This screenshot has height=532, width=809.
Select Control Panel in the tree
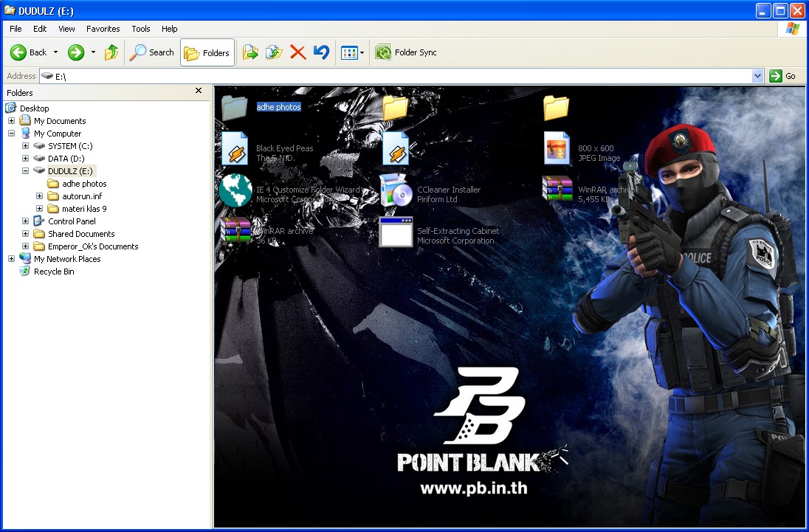click(72, 221)
